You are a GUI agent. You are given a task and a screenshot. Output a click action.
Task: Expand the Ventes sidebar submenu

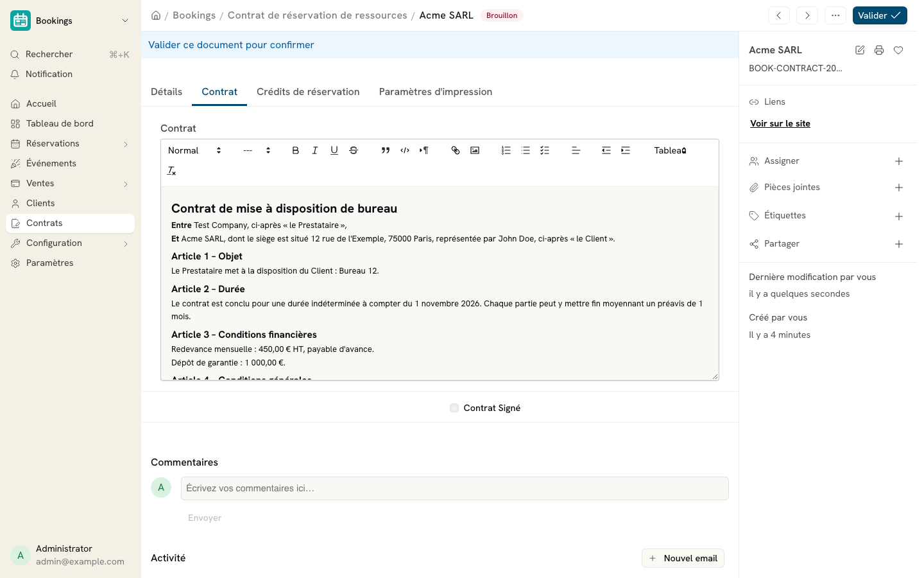pyautogui.click(x=126, y=184)
